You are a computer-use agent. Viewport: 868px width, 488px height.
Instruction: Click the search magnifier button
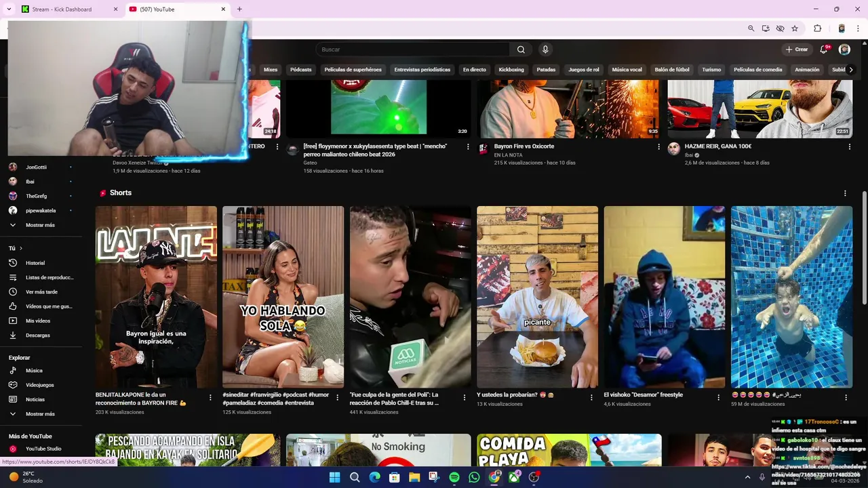click(521, 49)
